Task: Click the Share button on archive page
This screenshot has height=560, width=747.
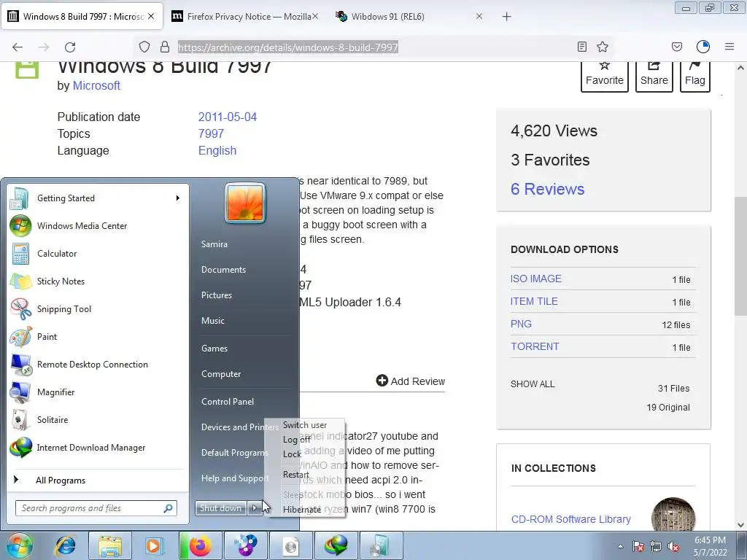Action: coord(654,76)
